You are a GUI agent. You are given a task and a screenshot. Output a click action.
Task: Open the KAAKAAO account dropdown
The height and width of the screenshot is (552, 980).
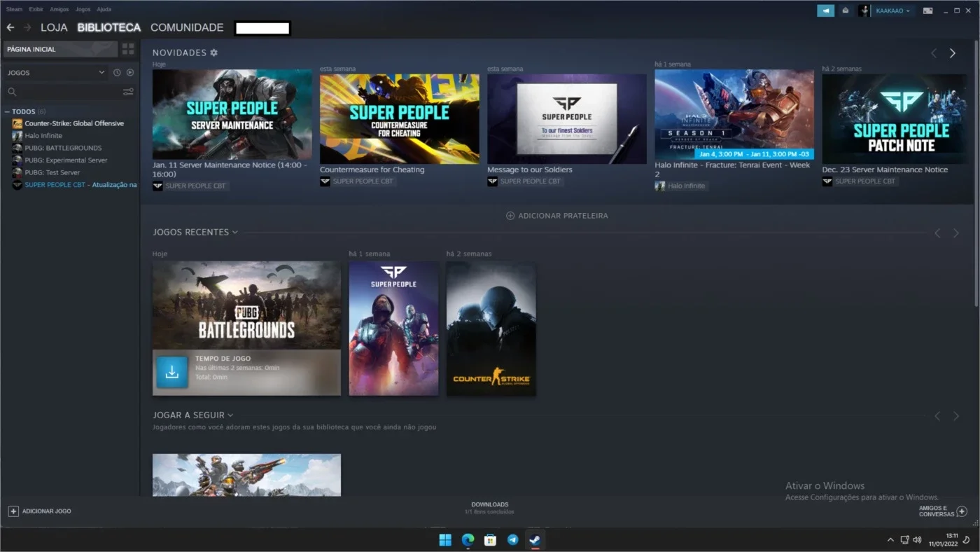coord(892,11)
